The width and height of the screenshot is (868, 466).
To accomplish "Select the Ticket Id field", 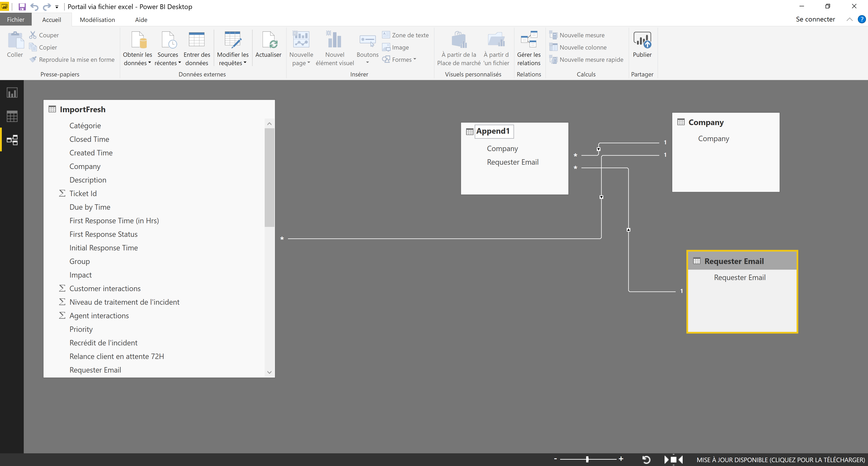I will [83, 194].
